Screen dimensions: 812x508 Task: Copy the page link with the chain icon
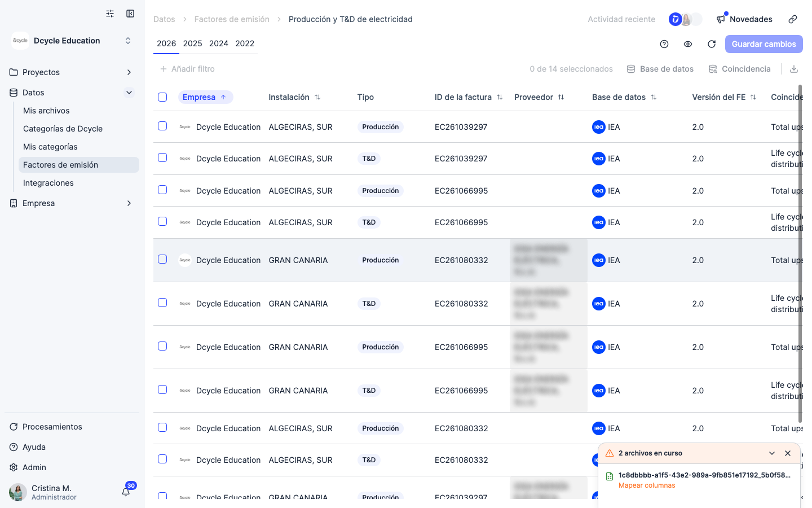pos(793,19)
